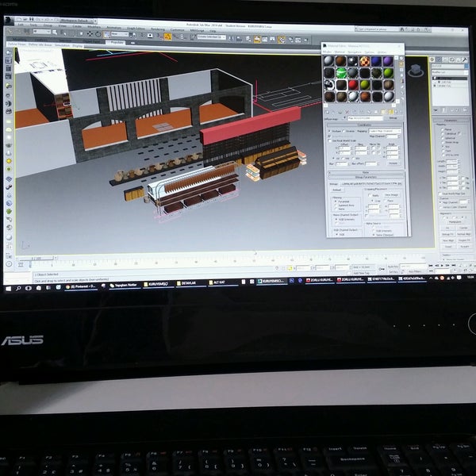Viewport: 476px width, 476px height.
Task: Click the Align tool icon
Action: [x=240, y=39]
